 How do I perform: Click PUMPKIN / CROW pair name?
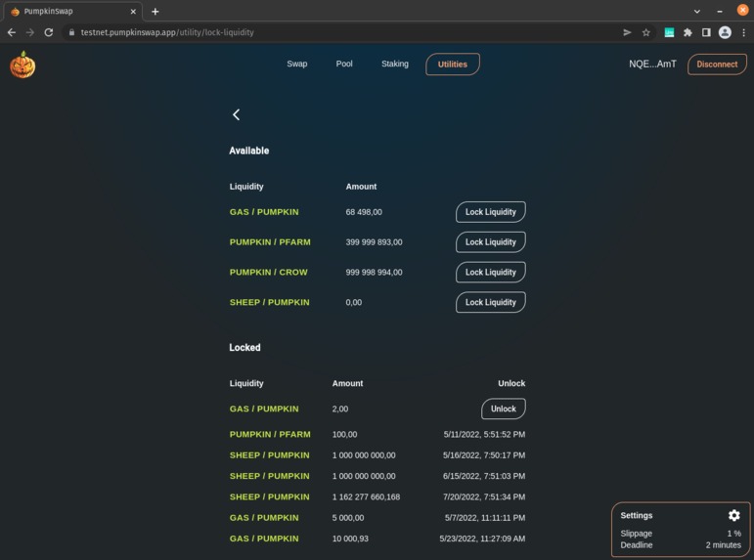pyautogui.click(x=268, y=272)
